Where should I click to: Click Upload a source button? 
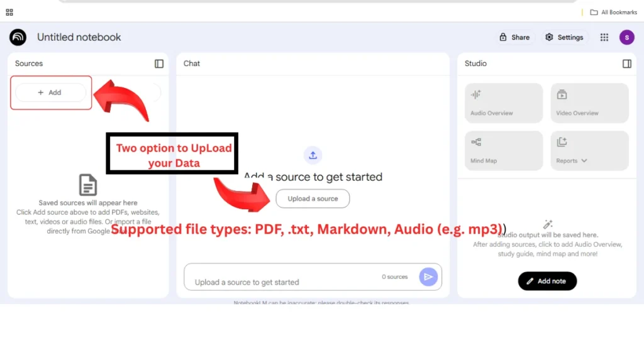point(313,199)
